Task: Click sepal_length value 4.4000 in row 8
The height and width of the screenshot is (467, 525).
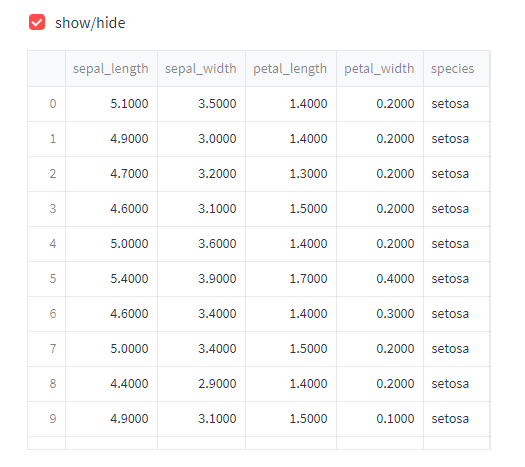Action: click(x=129, y=384)
